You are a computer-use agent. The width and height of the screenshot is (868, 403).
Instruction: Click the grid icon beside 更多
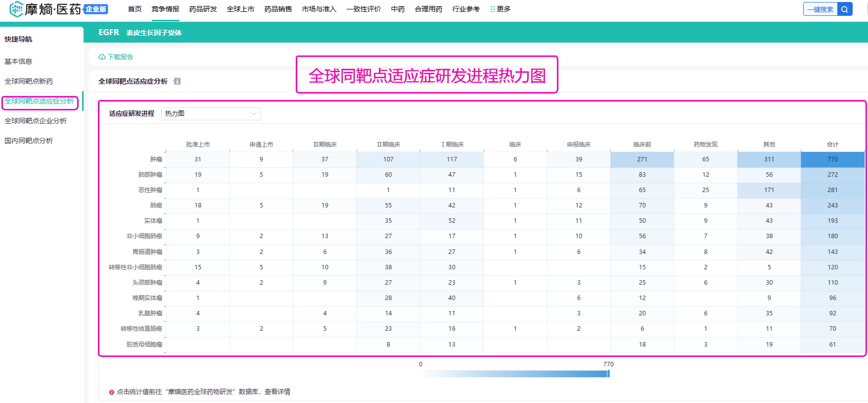pyautogui.click(x=493, y=9)
